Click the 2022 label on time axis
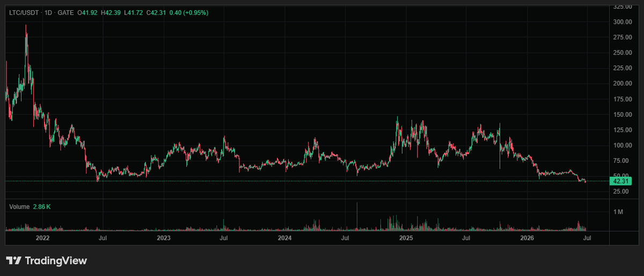Viewport: 644px width, 276px height. pyautogui.click(x=42, y=238)
